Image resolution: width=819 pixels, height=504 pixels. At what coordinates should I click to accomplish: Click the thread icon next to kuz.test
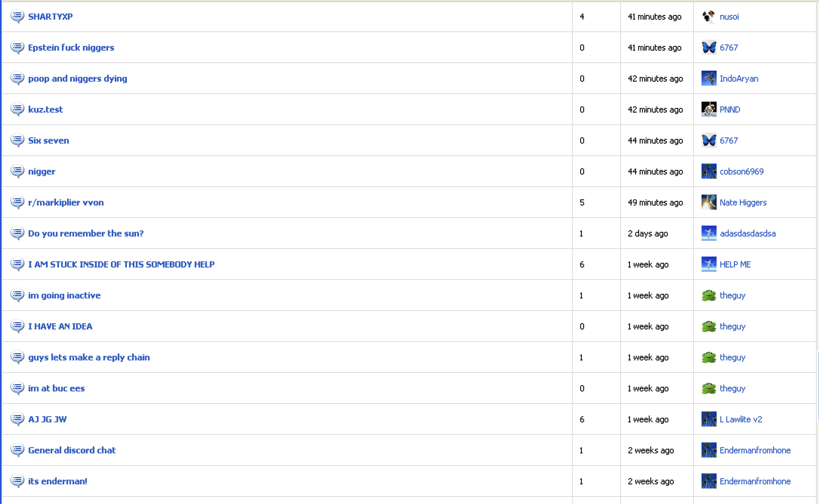(x=17, y=109)
